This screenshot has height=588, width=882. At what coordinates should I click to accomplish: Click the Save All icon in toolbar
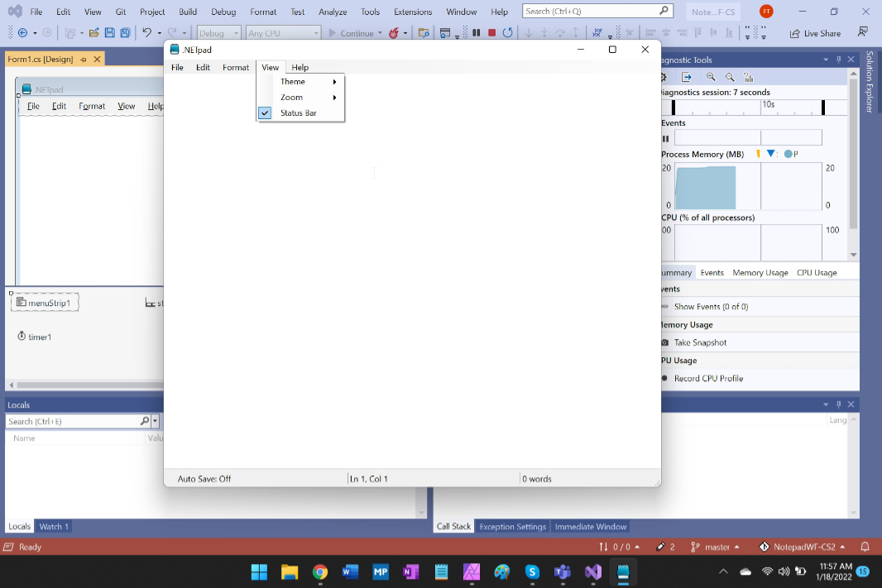[x=125, y=33]
